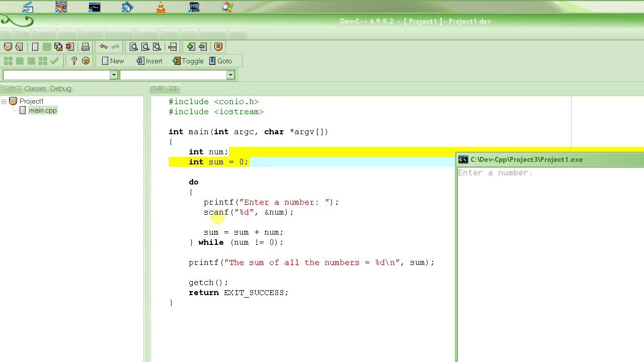This screenshot has height=362, width=644.
Task: Click the Rebuild All grid icon
Action: [43, 61]
